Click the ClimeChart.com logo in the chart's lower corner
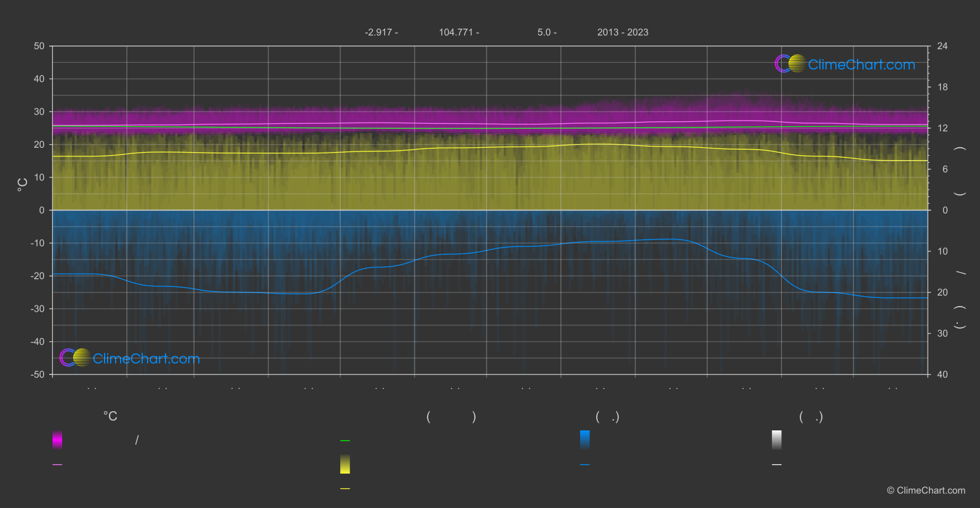The image size is (980, 508). (x=130, y=358)
